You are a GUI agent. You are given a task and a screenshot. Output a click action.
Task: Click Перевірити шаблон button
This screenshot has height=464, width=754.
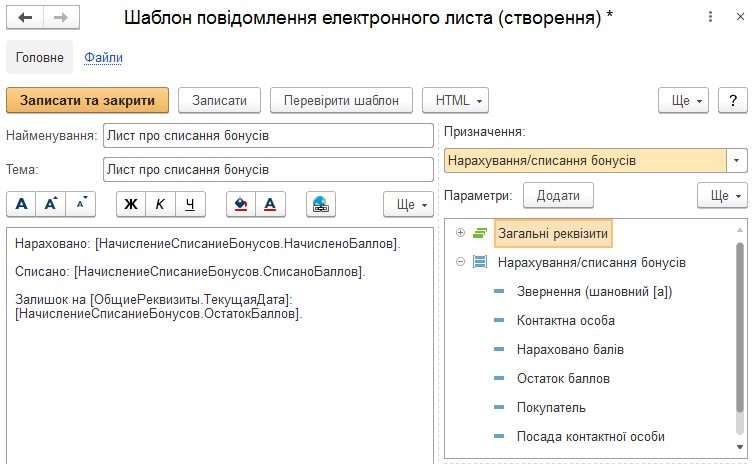coord(341,100)
